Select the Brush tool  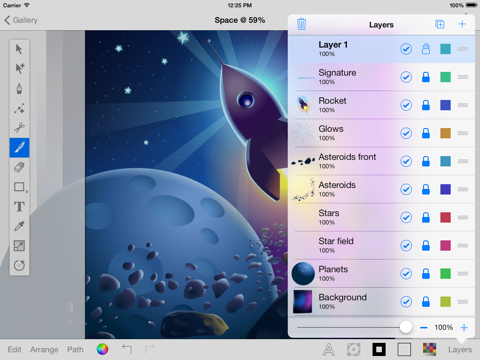(19, 147)
